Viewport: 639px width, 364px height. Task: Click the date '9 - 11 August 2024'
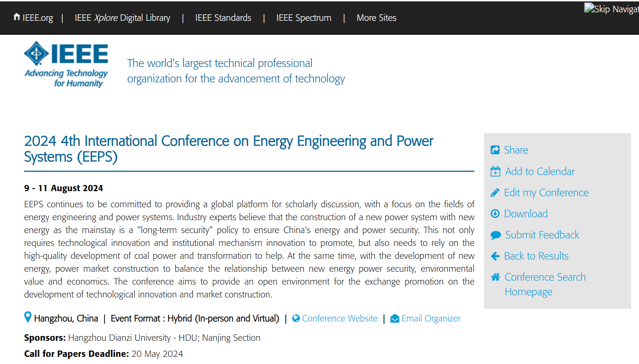[63, 188]
